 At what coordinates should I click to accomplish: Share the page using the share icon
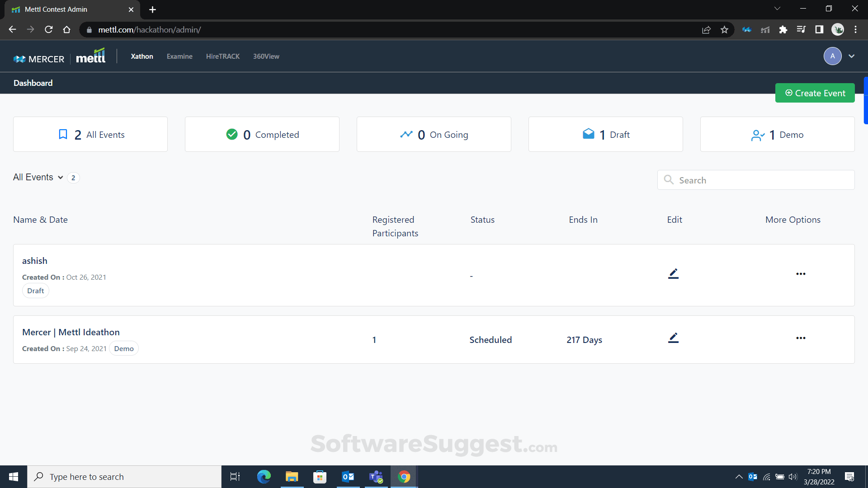point(706,29)
